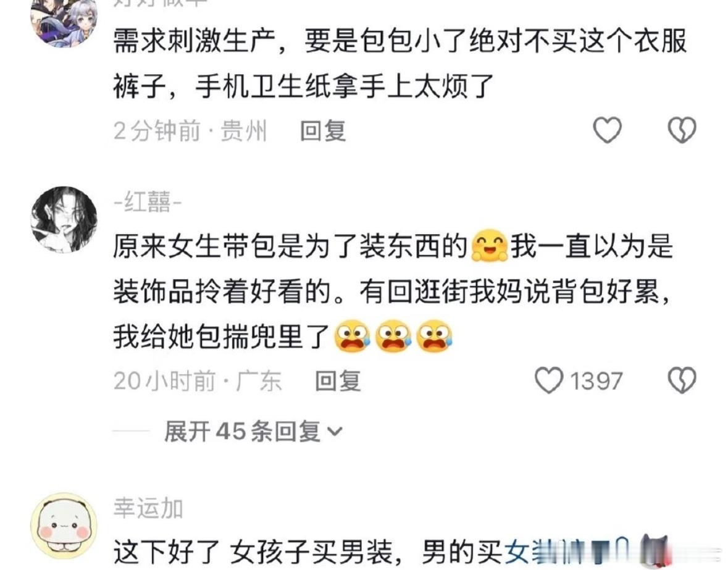Click the comment text 需求刺激生产

(195, 41)
